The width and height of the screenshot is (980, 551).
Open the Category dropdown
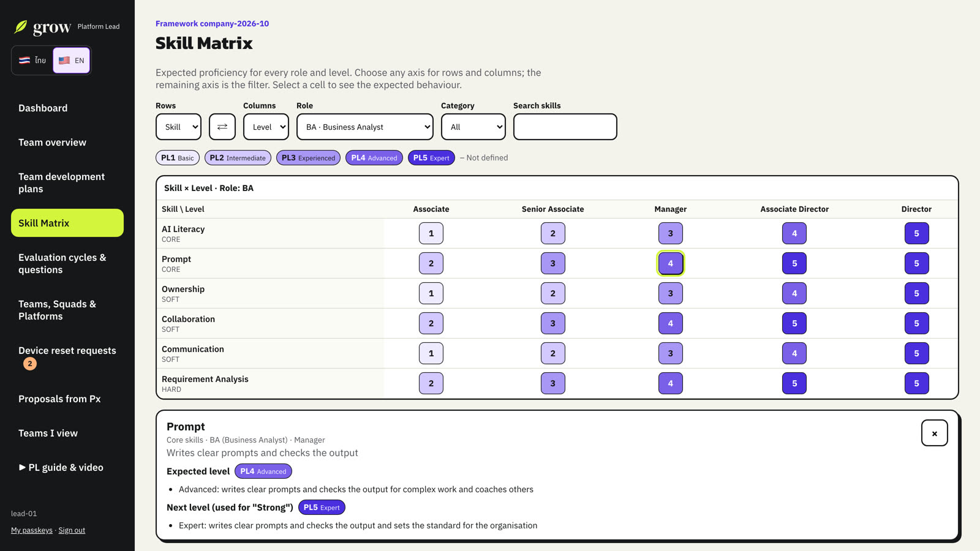[473, 127]
